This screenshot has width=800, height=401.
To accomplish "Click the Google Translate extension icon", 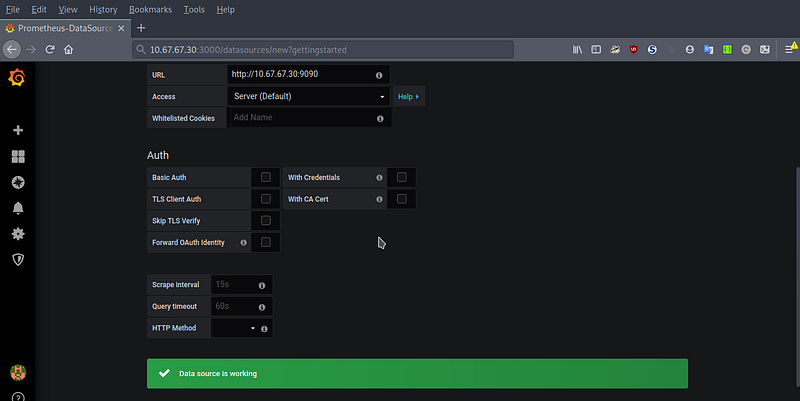I will tap(708, 49).
